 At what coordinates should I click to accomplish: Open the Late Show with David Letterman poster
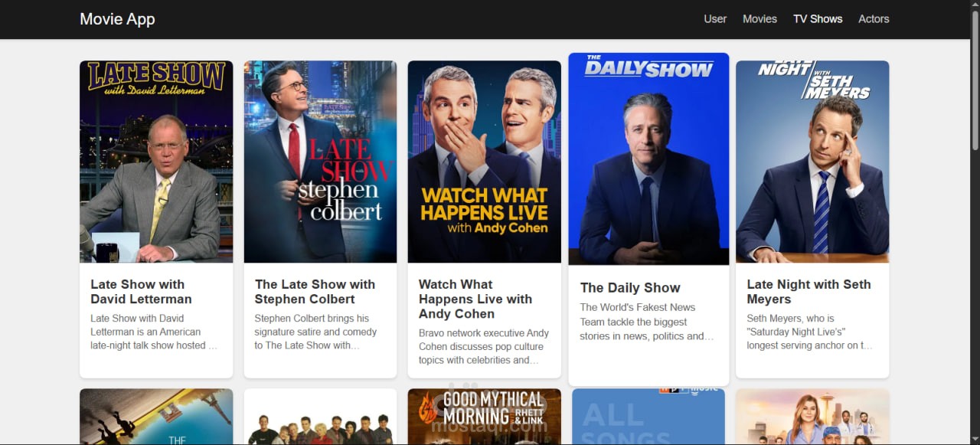click(x=156, y=162)
